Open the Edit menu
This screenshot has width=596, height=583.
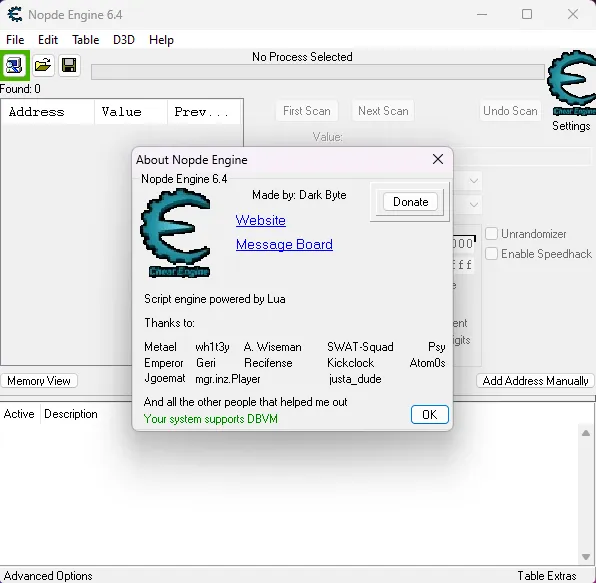click(48, 40)
